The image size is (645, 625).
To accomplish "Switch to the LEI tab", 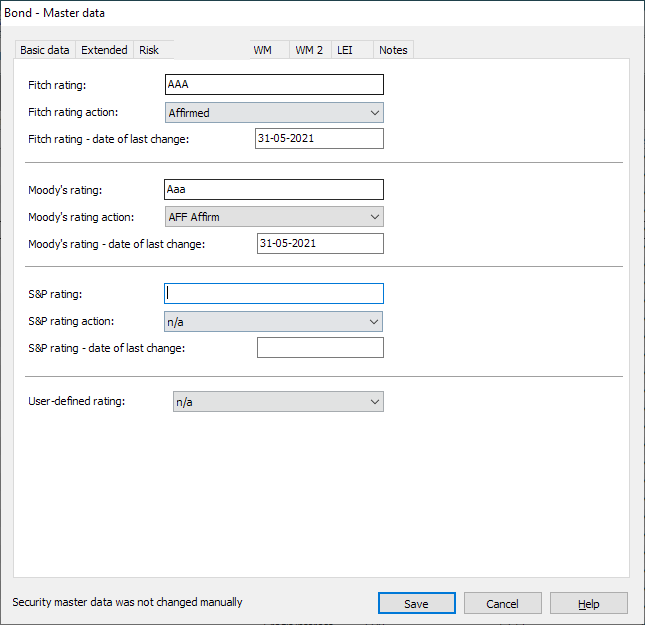I will 345,50.
